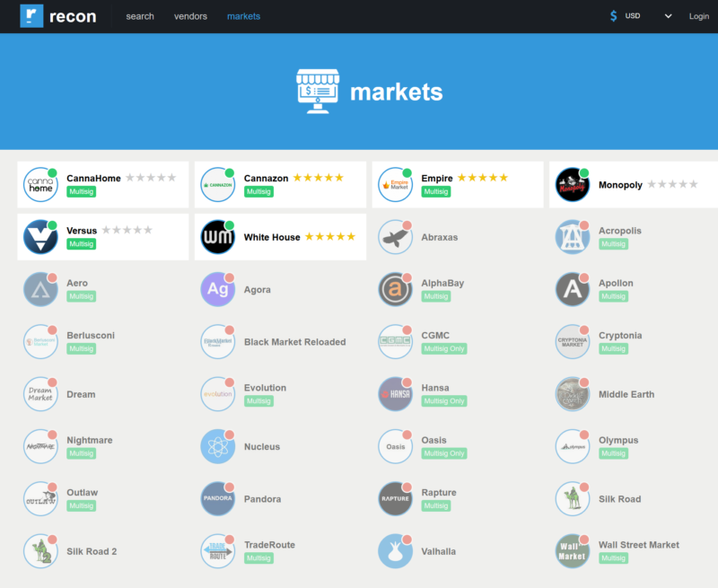Click the Empire five-star rating
This screenshot has height=588, width=718.
(x=483, y=178)
